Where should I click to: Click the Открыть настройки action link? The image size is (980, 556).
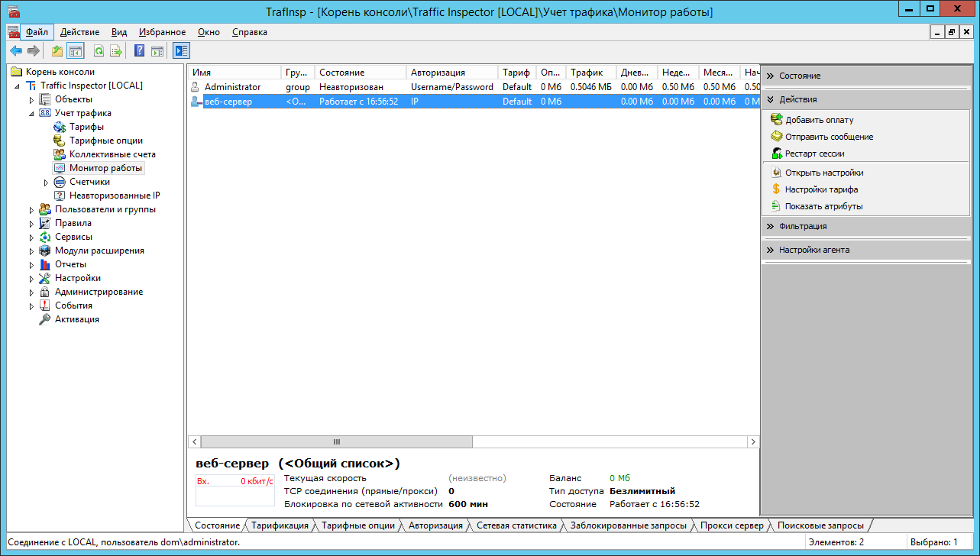(x=824, y=173)
